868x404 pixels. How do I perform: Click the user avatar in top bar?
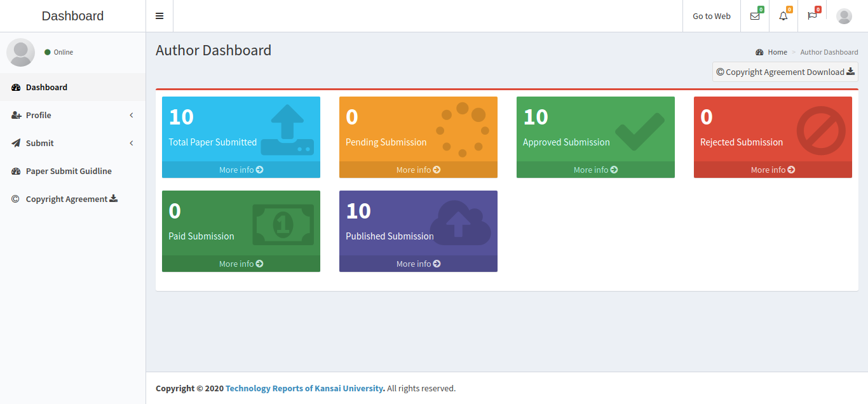[844, 16]
